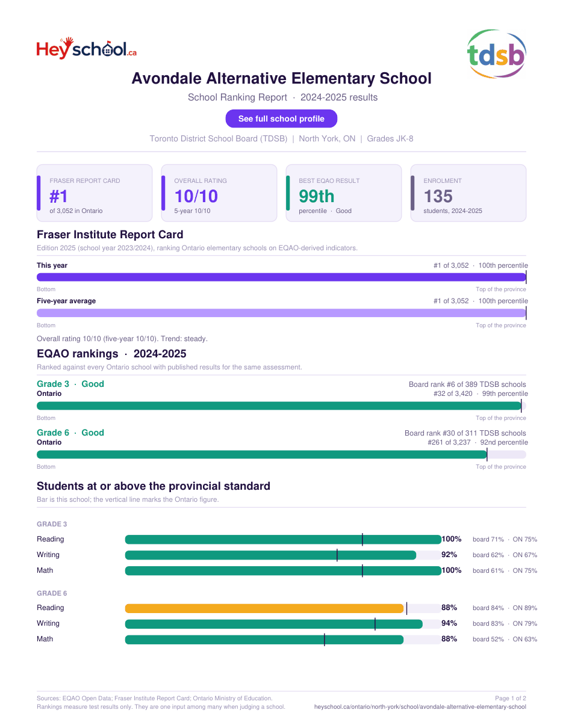Click the 92% value for Grade 3 Writing
Viewport: 563px width, 728px height.
pyautogui.click(x=449, y=555)
